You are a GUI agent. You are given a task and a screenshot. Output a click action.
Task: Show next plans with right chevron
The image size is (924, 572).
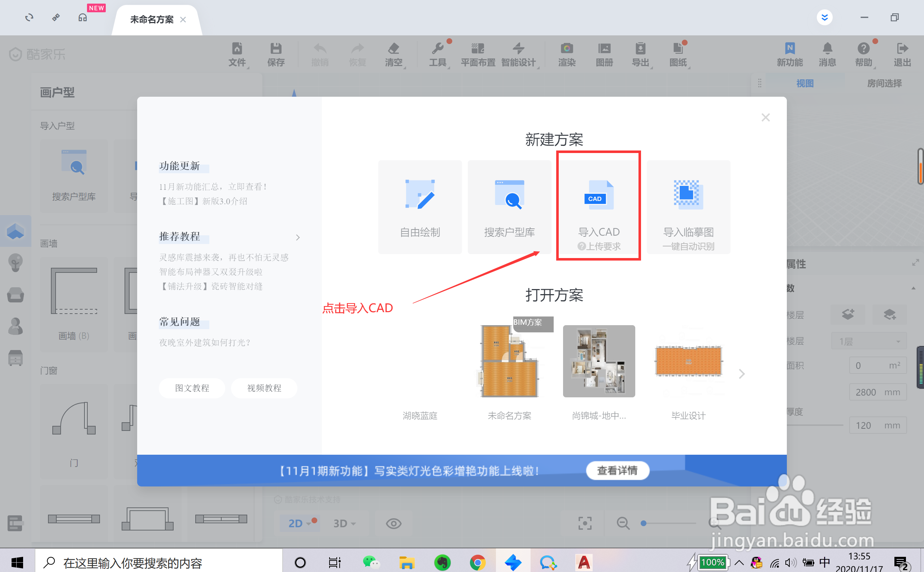tap(741, 374)
